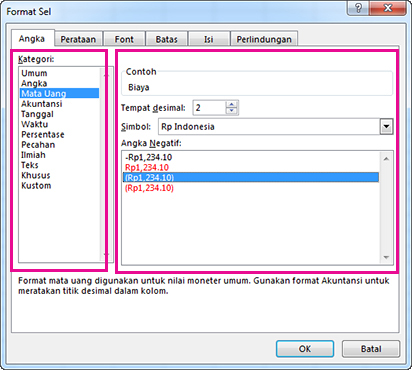
Task: Increase decimal places with up arrow
Action: pos(232,104)
